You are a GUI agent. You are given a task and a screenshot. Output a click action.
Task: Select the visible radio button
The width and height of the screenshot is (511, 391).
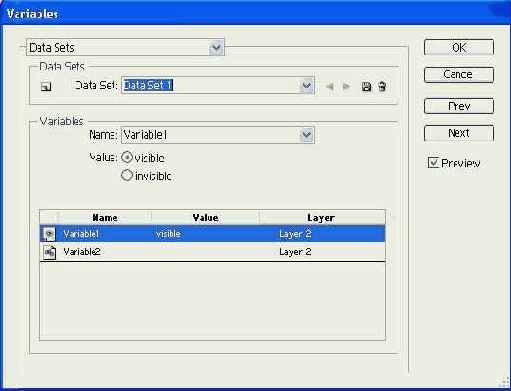pyautogui.click(x=127, y=157)
